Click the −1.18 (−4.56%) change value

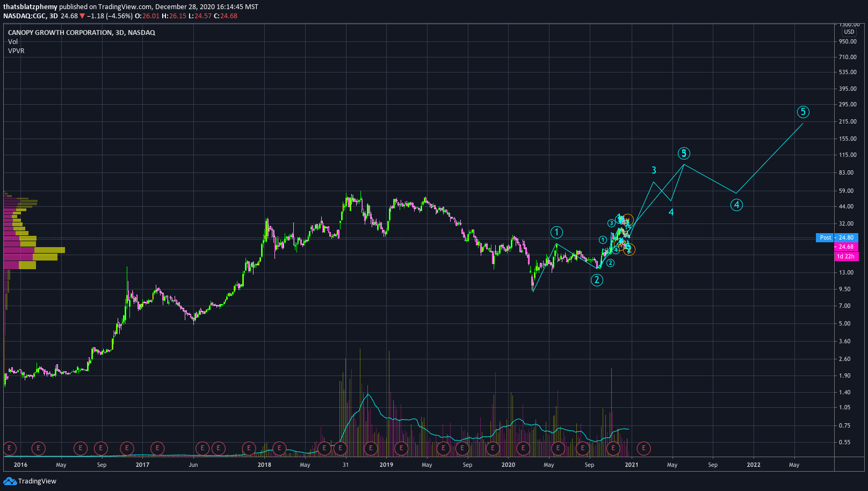110,16
